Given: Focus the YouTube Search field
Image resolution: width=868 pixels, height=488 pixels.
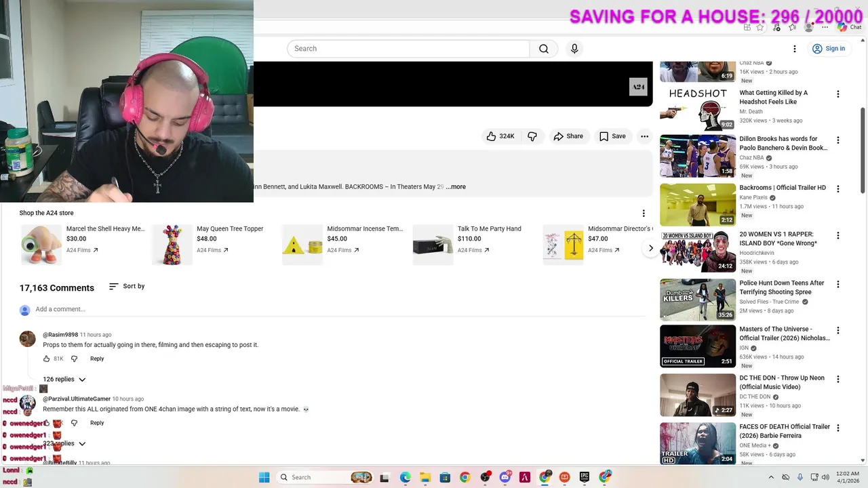Looking at the screenshot, I should tap(408, 49).
